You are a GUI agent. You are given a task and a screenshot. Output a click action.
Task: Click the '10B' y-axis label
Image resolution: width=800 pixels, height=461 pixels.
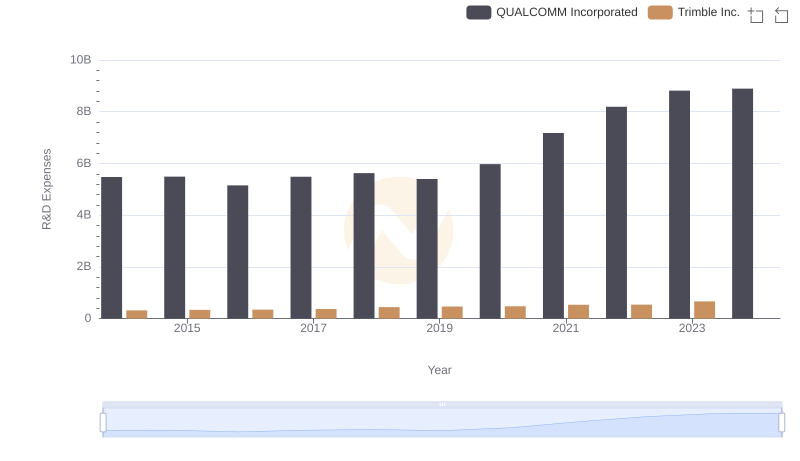coord(81,60)
